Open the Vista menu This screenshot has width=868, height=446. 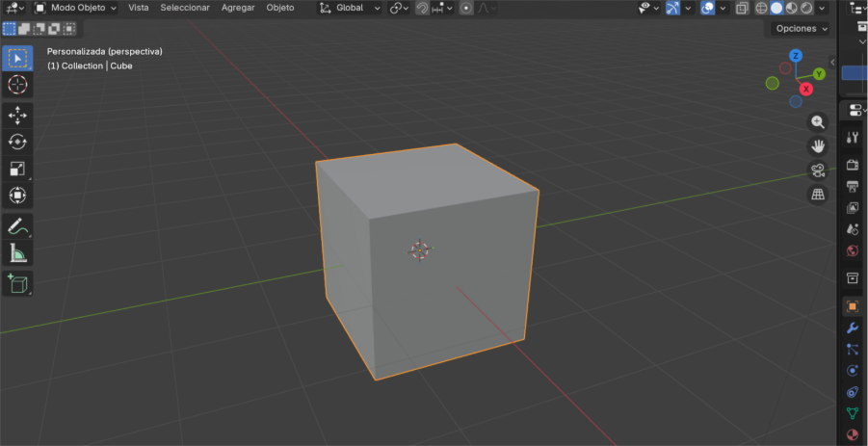[x=139, y=8]
